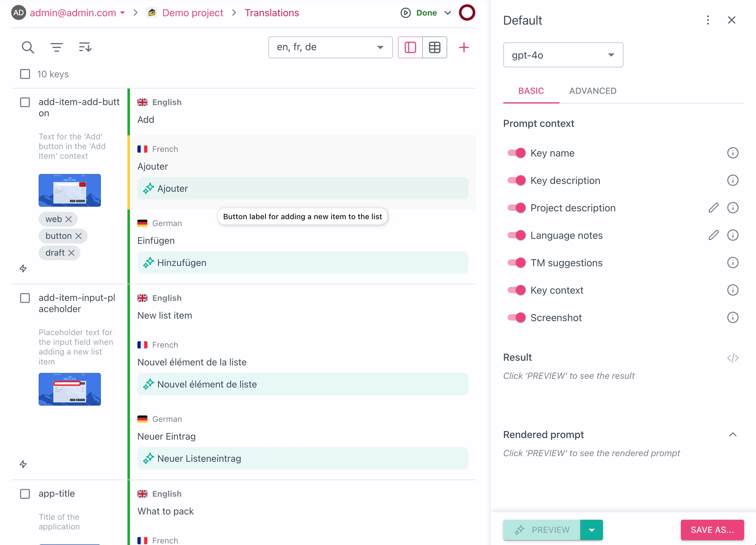Edit Project description with pencil icon
This screenshot has width=756, height=545.
point(713,208)
